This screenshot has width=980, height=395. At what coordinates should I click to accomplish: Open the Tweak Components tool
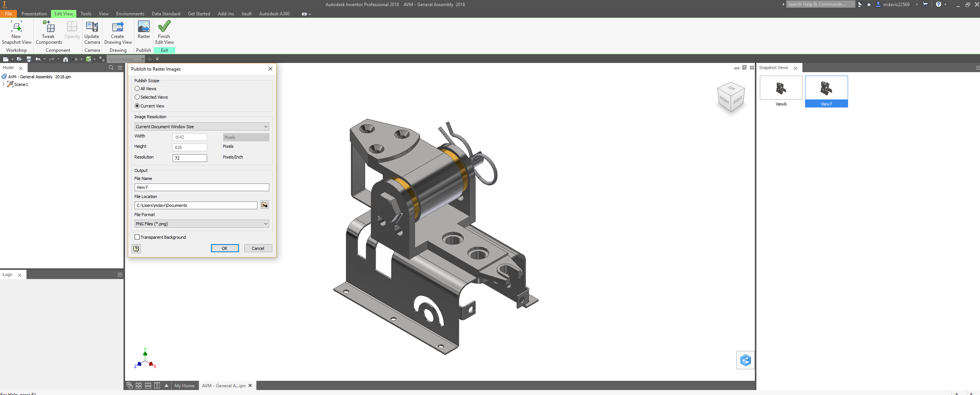tap(48, 33)
